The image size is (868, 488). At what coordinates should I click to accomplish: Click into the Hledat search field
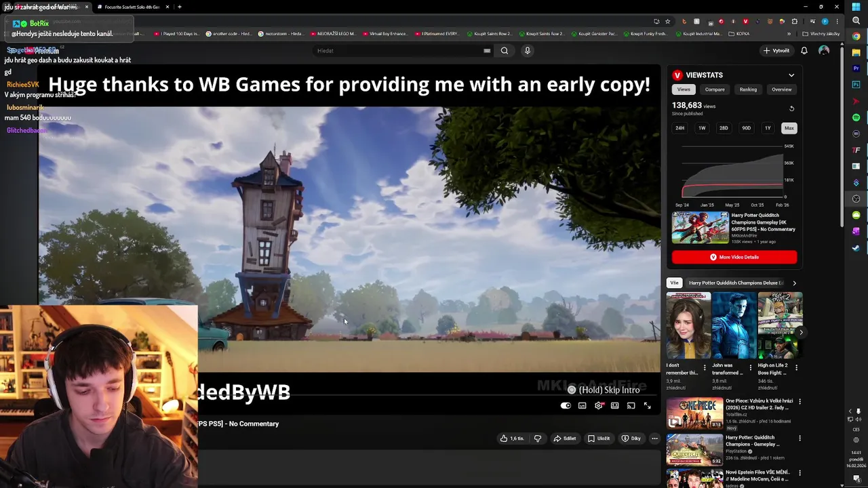pyautogui.click(x=399, y=51)
